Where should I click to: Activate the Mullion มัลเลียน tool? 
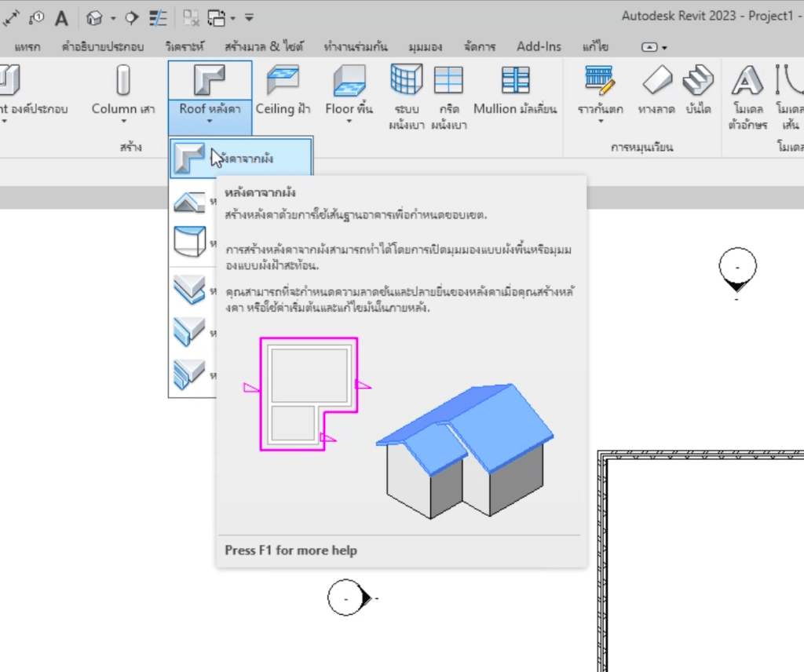pyautogui.click(x=515, y=90)
